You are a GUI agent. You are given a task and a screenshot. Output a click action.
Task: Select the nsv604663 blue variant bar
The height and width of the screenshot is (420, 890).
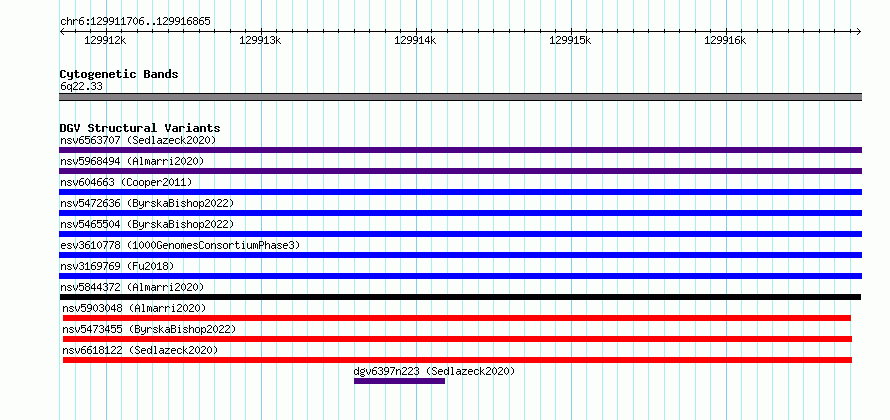[x=460, y=192]
